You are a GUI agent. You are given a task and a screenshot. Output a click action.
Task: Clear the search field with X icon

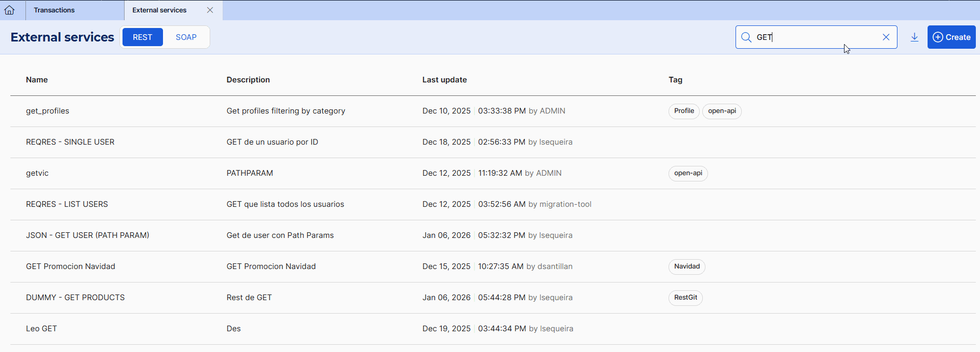click(x=886, y=37)
